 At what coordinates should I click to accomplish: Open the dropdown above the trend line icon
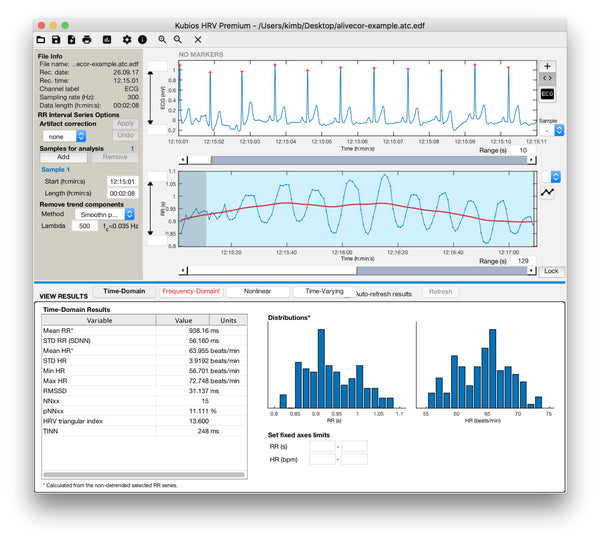point(551,177)
